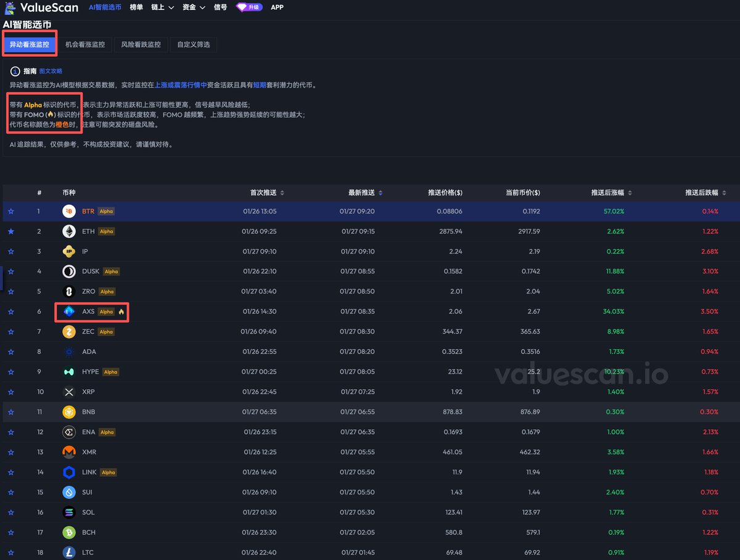The width and height of the screenshot is (740, 560).
Task: Toggle favorite star for SOL
Action: click(x=10, y=513)
